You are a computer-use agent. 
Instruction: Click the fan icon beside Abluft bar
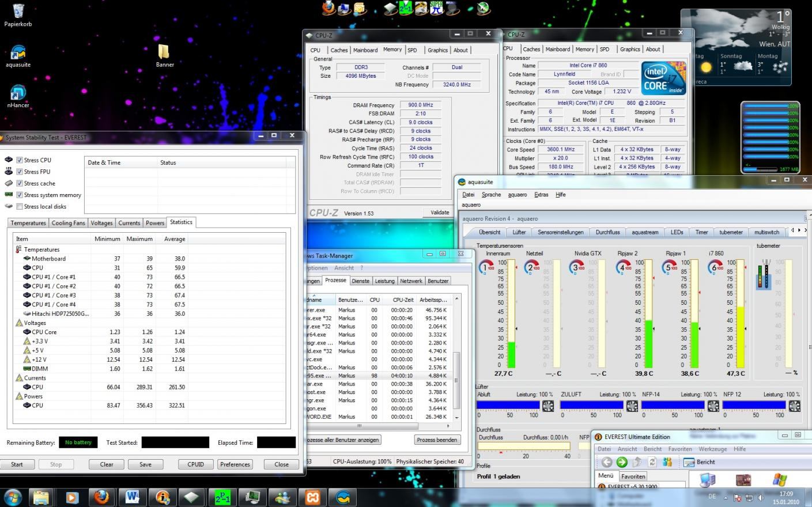click(547, 406)
